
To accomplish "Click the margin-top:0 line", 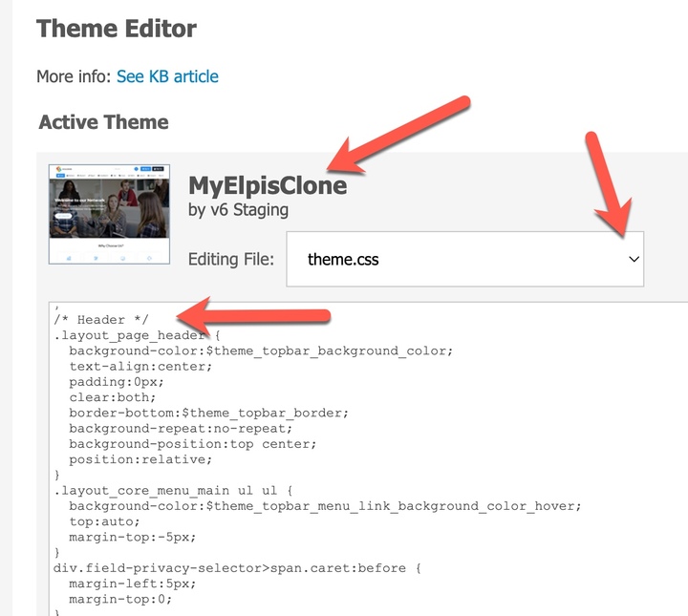I will pos(120,600).
